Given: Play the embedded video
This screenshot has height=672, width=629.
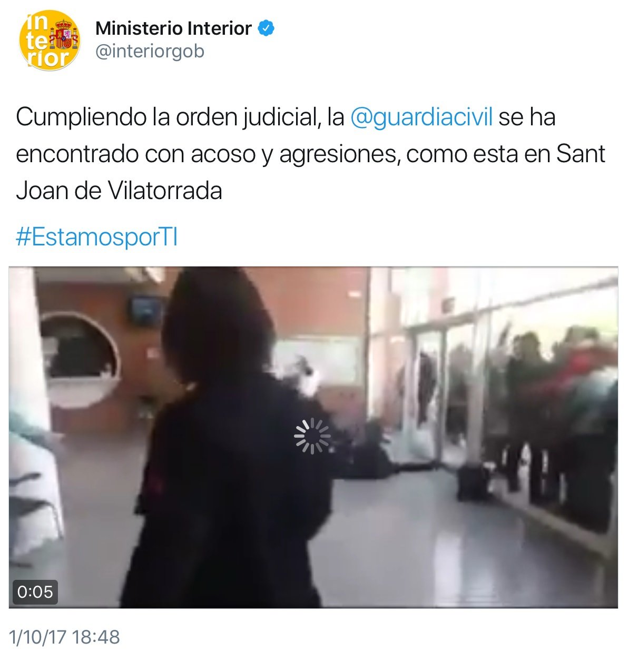Looking at the screenshot, I should 313,437.
